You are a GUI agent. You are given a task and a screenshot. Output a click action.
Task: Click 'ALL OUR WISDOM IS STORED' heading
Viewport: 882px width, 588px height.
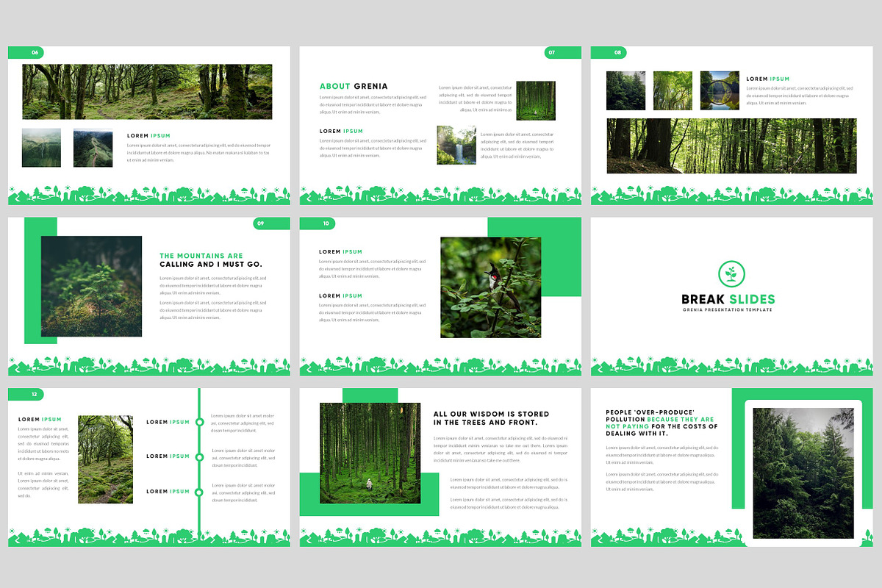pos(491,415)
